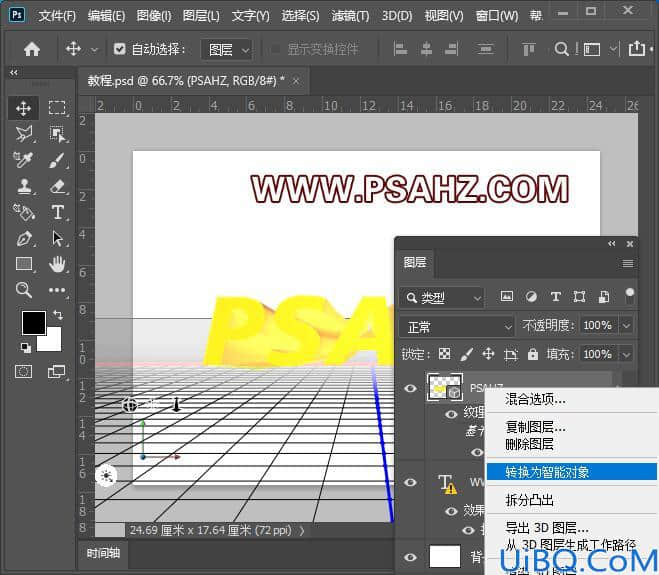Viewport: 659px width, 575px height.
Task: Select the Rectangular Marquee tool
Action: click(x=57, y=108)
